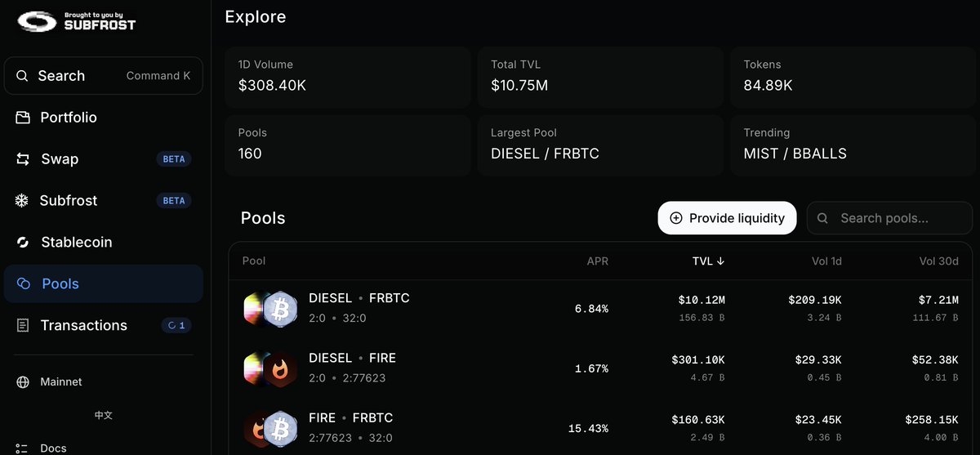Sort pools by Vol 1d
980x455 pixels.
[x=826, y=261]
